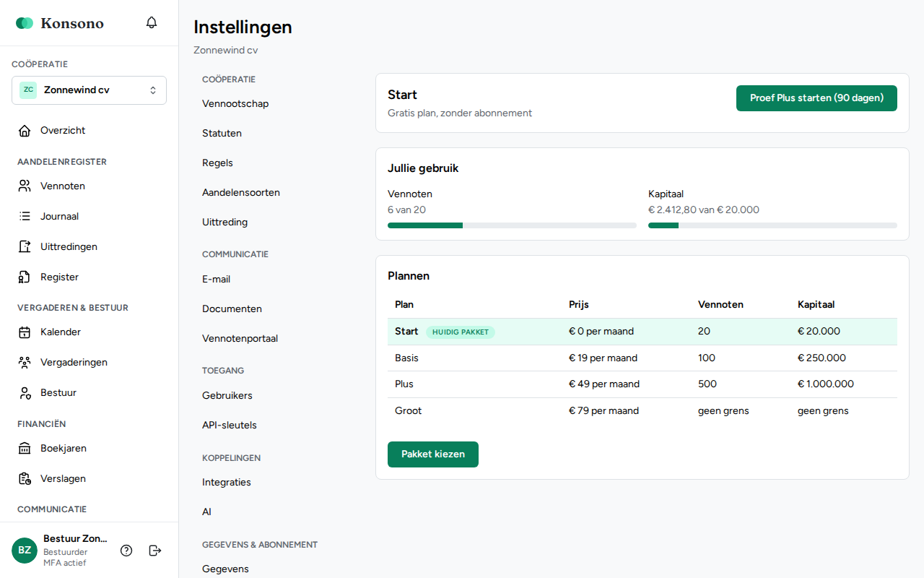Click the Huidig pakket badge
The width and height of the screenshot is (924, 578).
pos(461,332)
